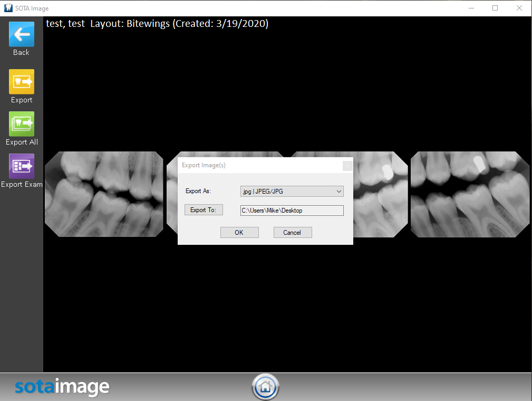
Task: Cancel the export dialog
Action: 293,233
